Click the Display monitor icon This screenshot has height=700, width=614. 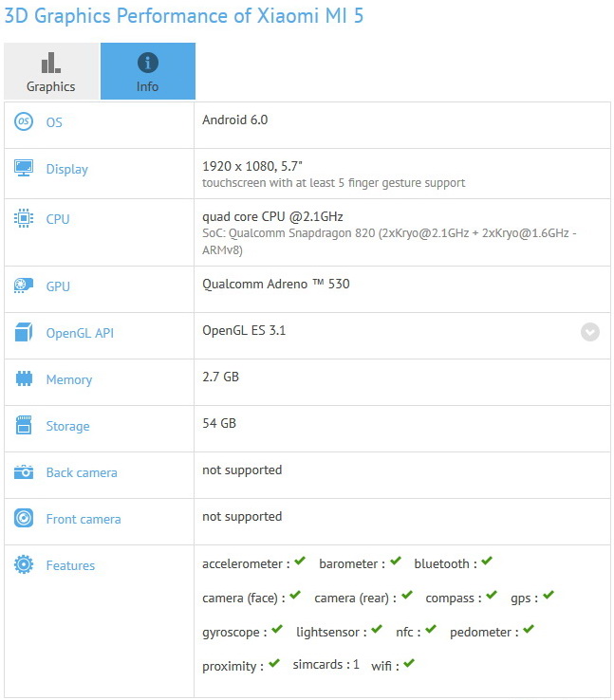click(24, 168)
